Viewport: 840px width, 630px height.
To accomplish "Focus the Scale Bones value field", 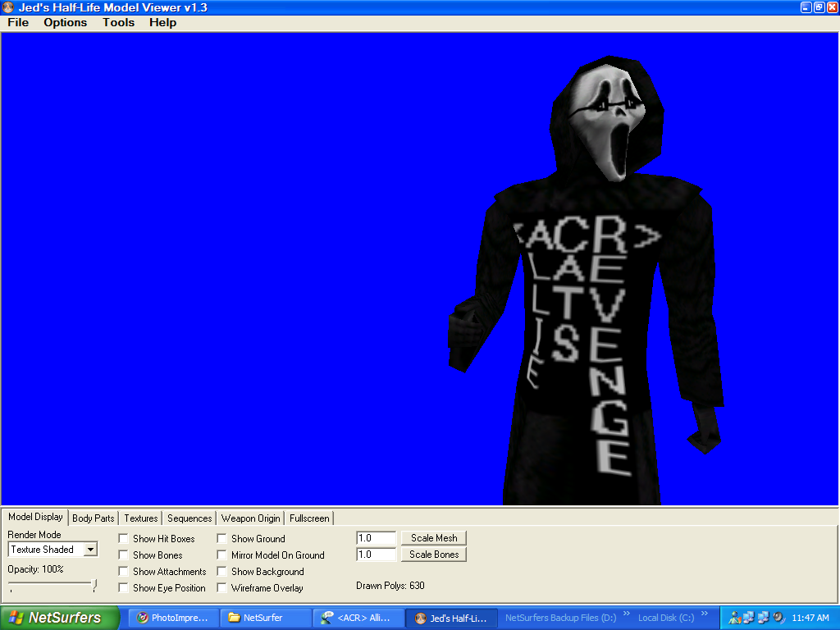I will coord(376,555).
